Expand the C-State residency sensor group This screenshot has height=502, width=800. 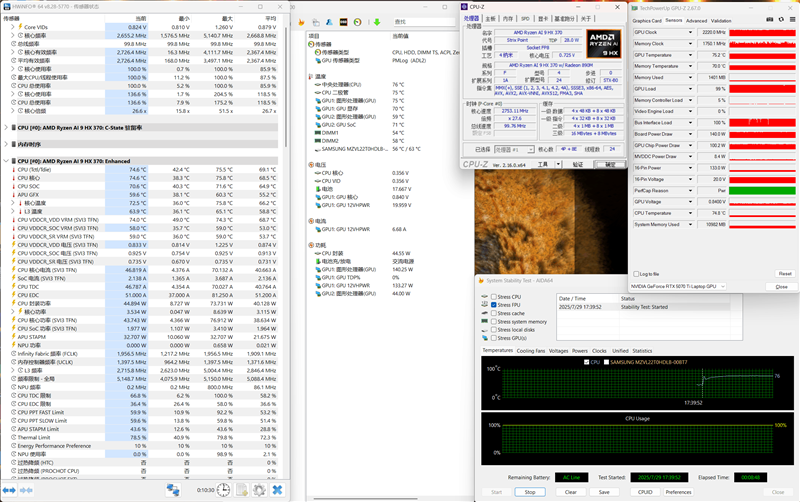coord(6,128)
